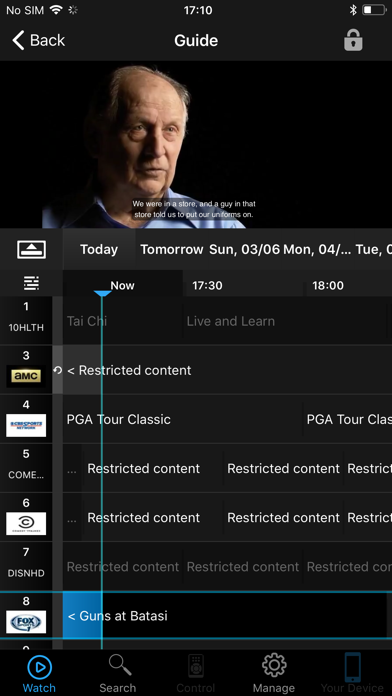Open the Guns at Batasi program

pyautogui.click(x=225, y=616)
